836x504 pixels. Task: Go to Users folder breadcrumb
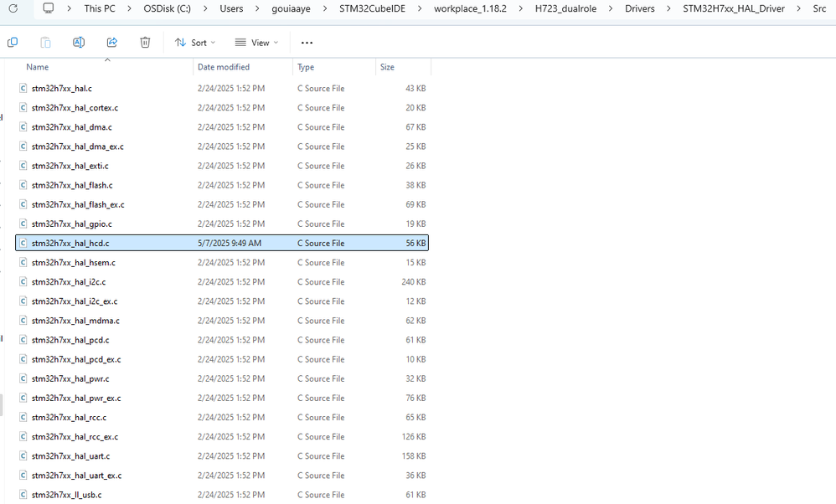[x=231, y=8]
